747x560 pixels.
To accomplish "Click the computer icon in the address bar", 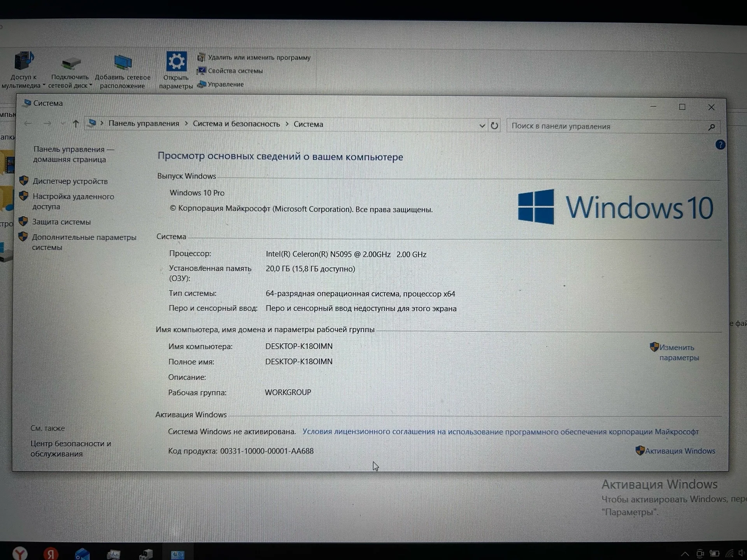I will (92, 123).
